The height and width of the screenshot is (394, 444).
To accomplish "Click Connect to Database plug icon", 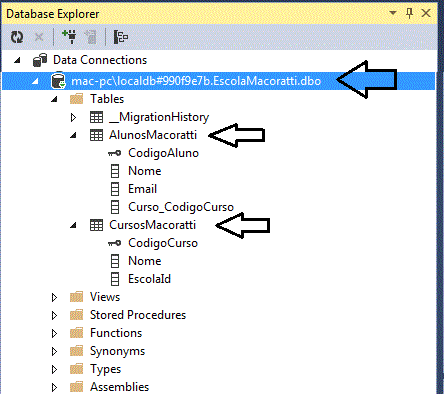I will click(x=69, y=37).
